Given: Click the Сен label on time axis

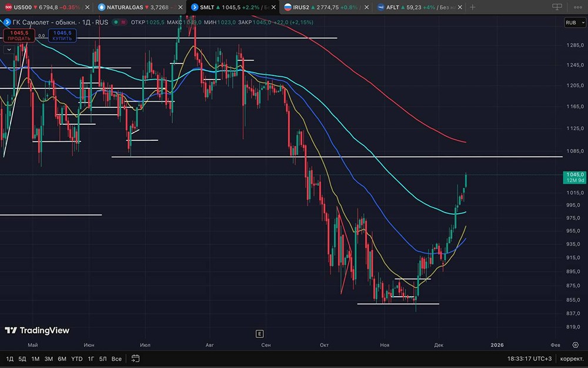Looking at the screenshot, I should tap(266, 344).
